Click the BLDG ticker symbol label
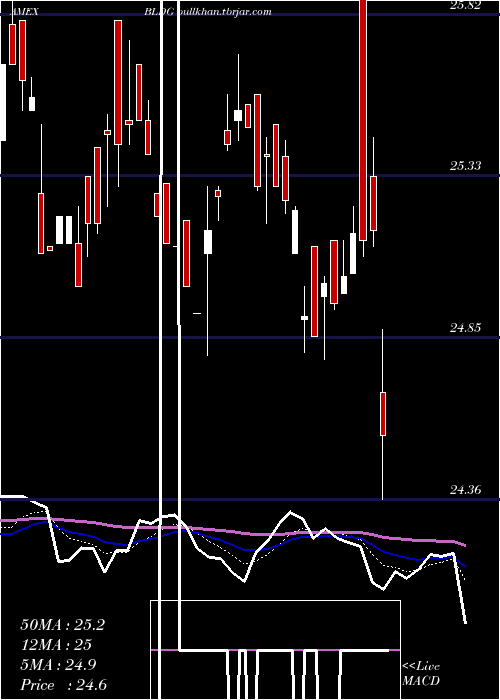The image size is (500, 700). 159,12
